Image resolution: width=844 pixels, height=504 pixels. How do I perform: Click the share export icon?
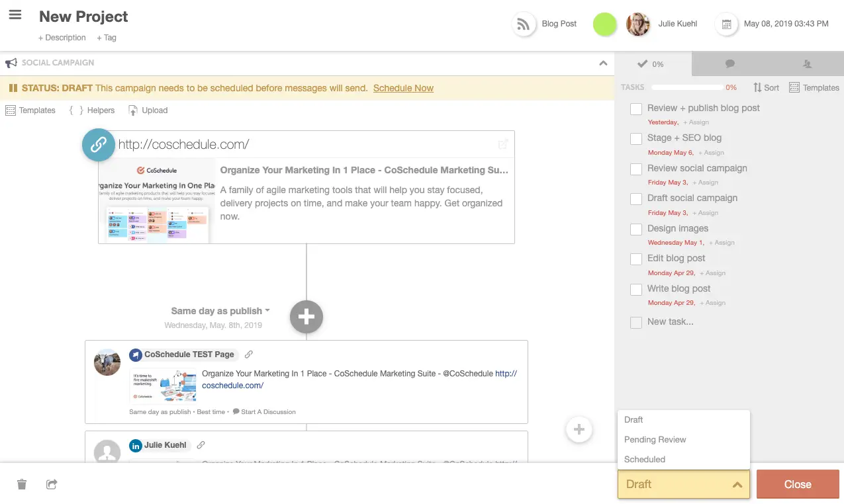52,484
